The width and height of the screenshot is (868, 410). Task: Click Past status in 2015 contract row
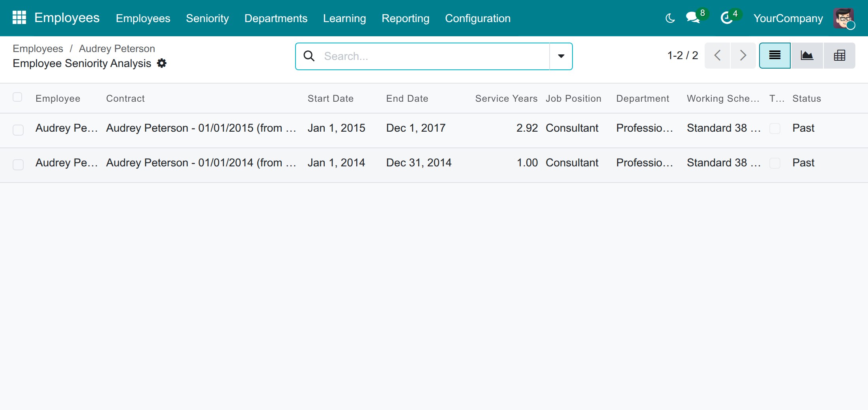pos(803,128)
